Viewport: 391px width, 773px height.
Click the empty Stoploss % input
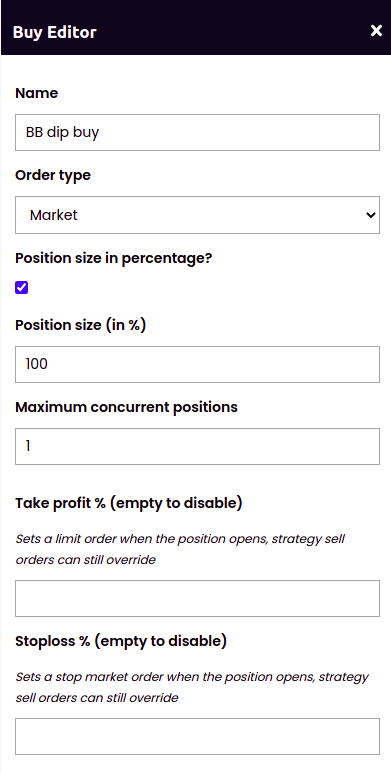(x=197, y=737)
